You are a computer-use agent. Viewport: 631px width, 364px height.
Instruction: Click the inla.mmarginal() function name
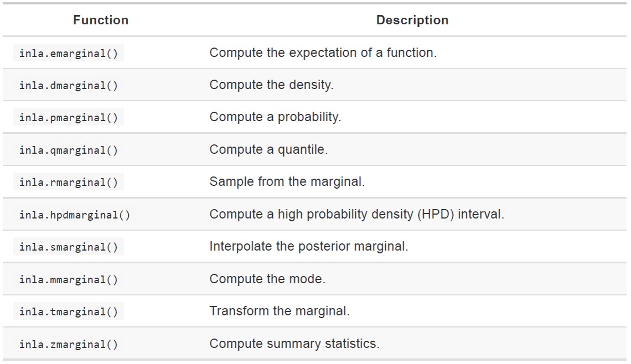click(x=69, y=279)
